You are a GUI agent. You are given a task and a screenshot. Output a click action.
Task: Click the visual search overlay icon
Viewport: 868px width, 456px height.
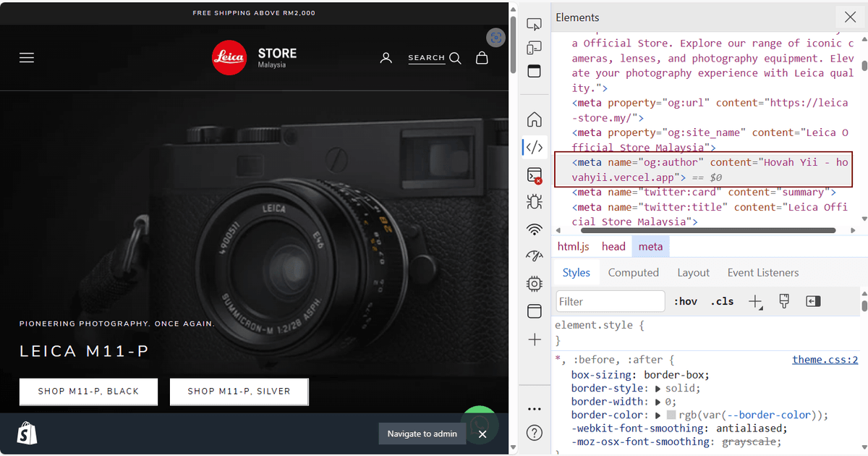(x=495, y=38)
